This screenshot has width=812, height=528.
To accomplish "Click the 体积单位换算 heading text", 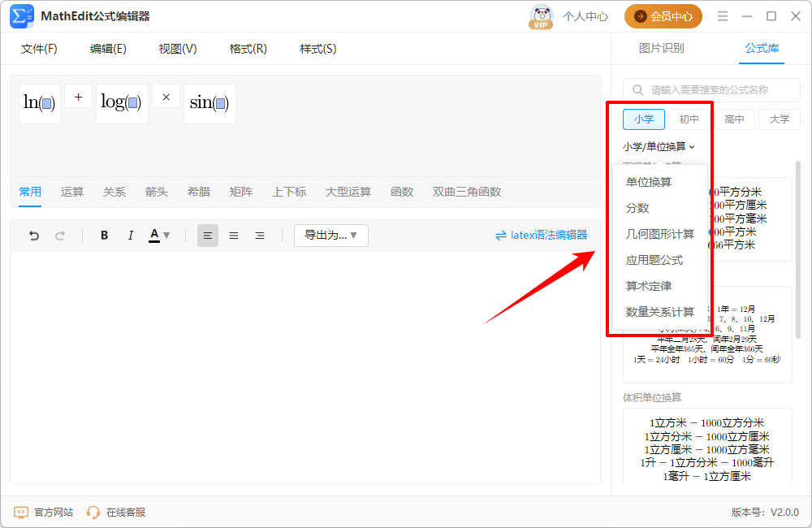I will pyautogui.click(x=652, y=397).
